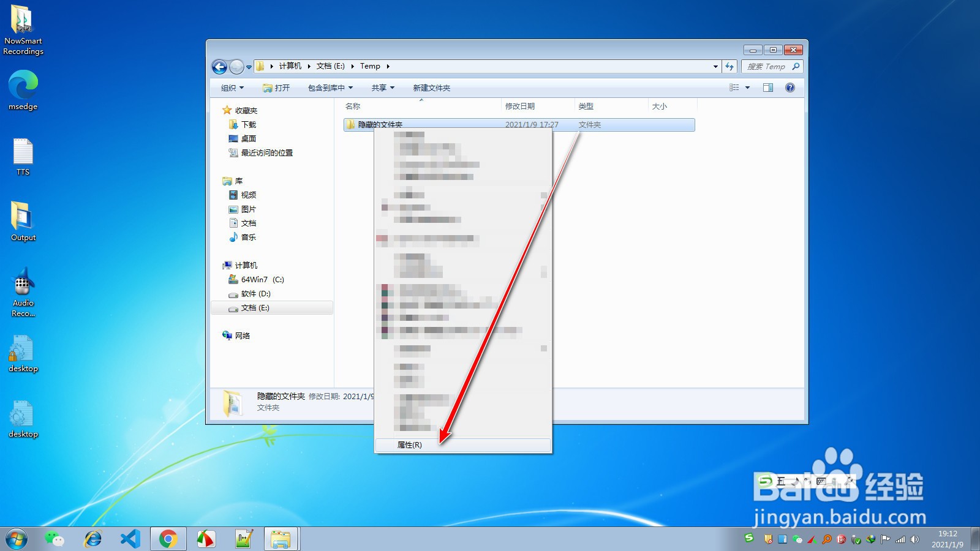Viewport: 980px width, 551px height.
Task: Open the 包含到库中 dropdown
Action: point(330,88)
